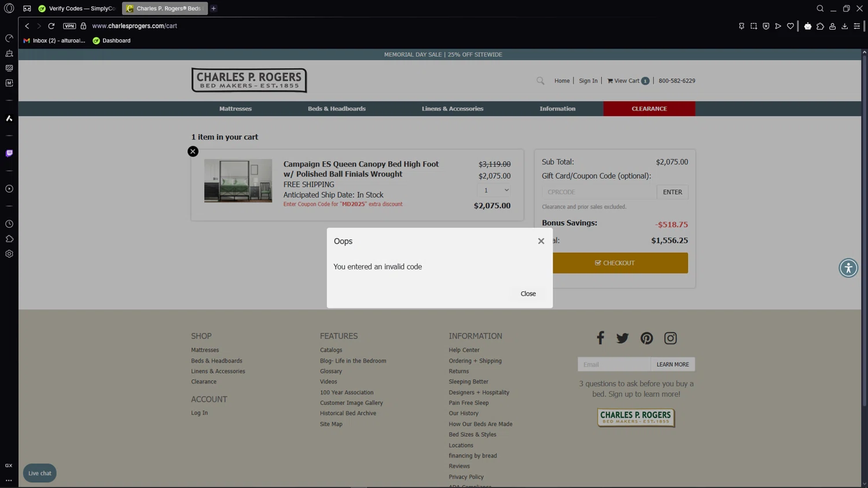Open the Dashboard bookmark

[112, 40]
